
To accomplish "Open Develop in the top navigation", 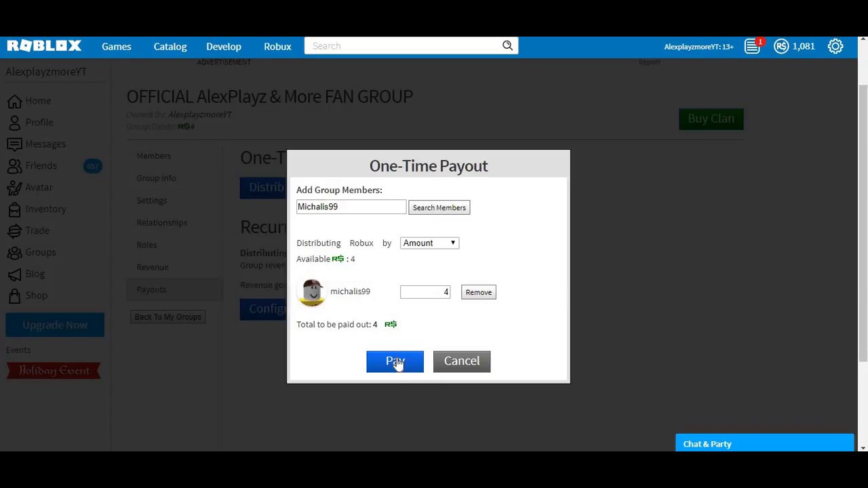I will coord(224,46).
